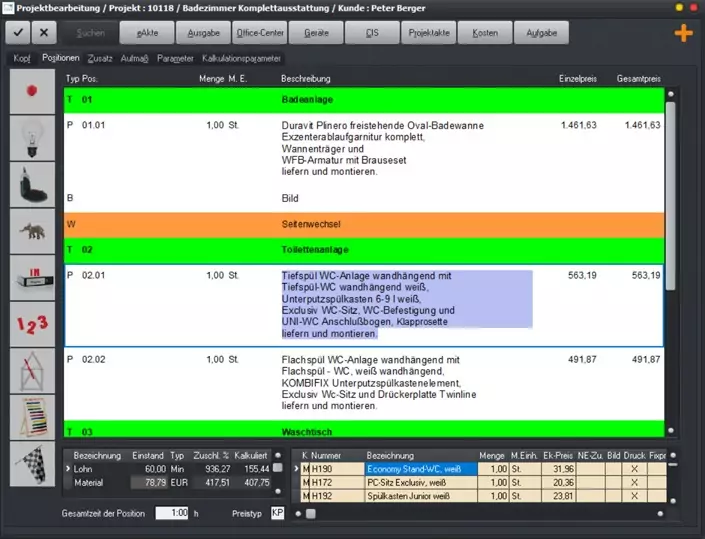This screenshot has width=705, height=539.
Task: Click the row pointer arrow next to H190
Action: point(296,469)
